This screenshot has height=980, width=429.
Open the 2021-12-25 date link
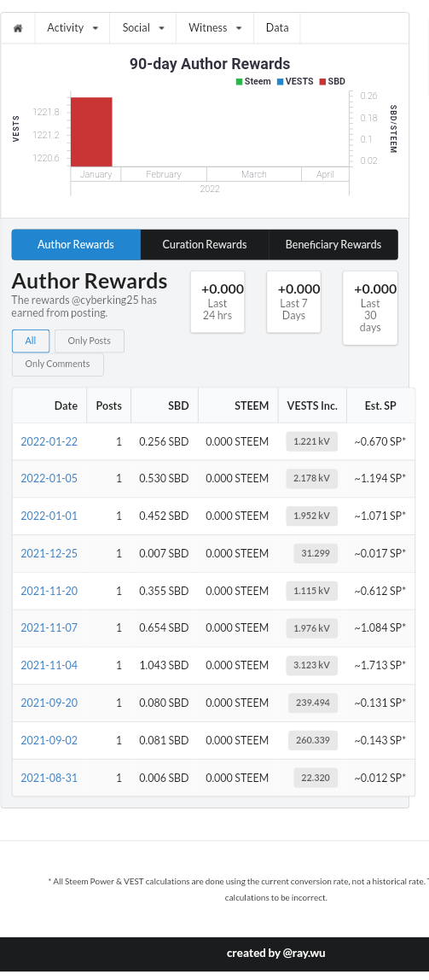pos(49,553)
